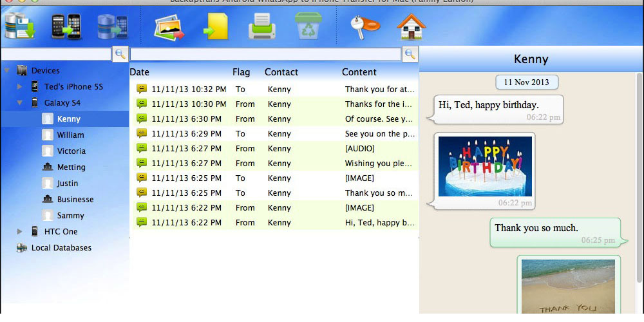
Task: Select the William contact in sidebar
Action: pos(70,135)
